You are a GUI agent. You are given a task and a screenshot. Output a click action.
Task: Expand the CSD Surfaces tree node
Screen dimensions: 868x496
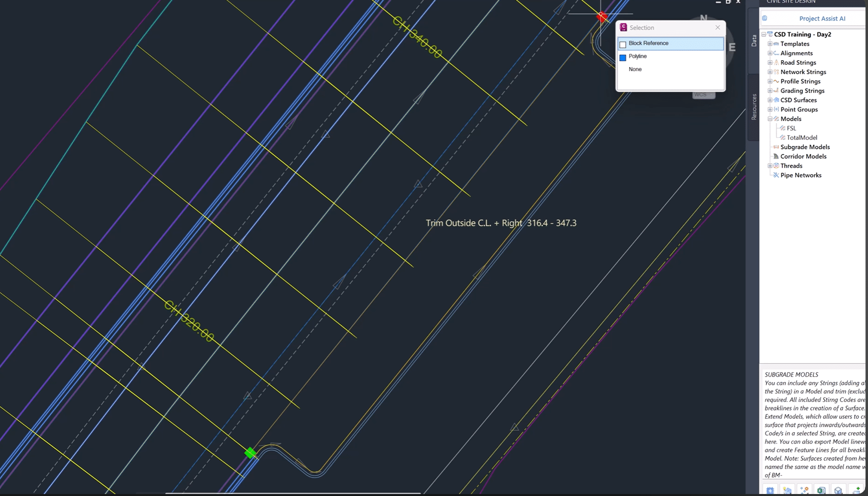[770, 100]
